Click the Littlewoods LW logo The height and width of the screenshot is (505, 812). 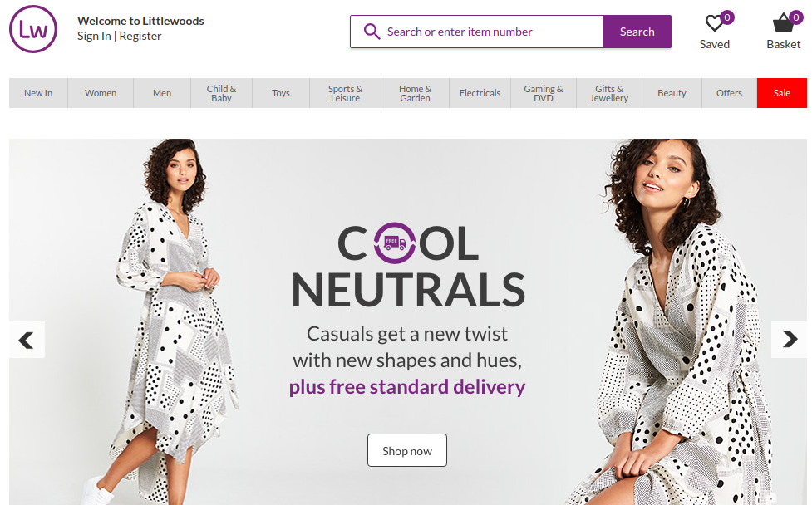click(33, 29)
